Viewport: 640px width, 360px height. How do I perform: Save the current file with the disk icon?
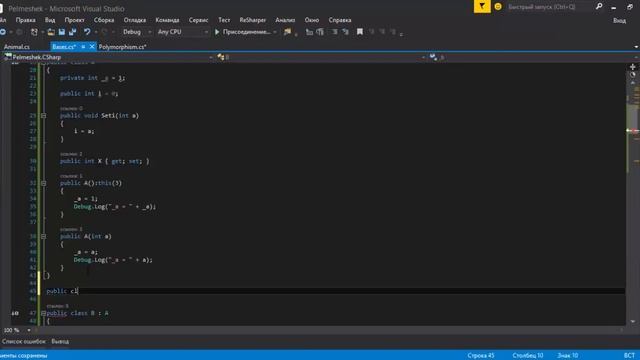coord(62,32)
